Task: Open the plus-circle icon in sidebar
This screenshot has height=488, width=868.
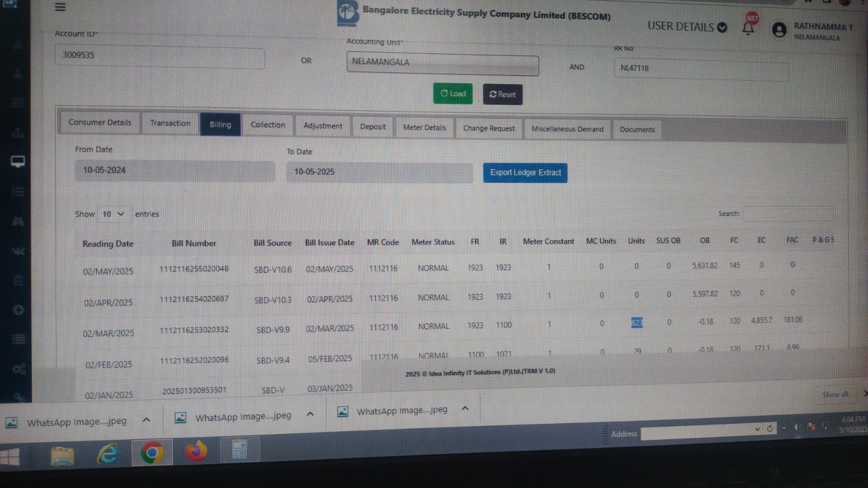Action: [18, 310]
